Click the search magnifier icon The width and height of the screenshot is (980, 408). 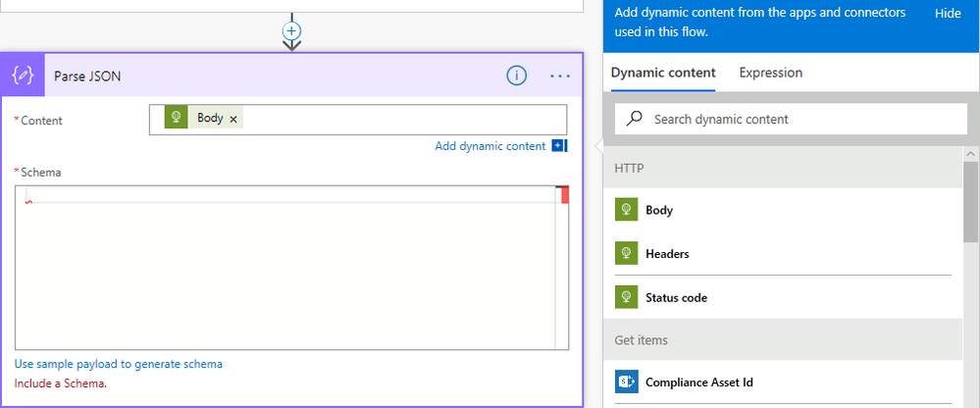[635, 119]
